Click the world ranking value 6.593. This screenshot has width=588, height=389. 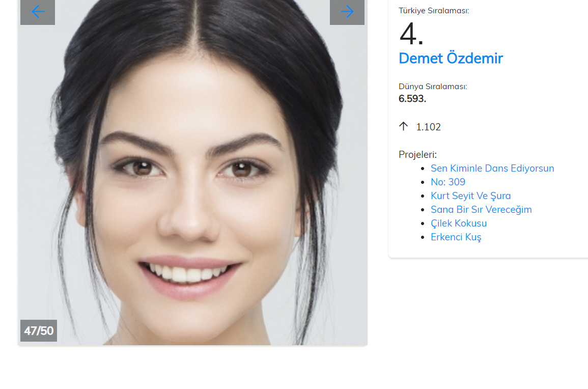click(x=412, y=99)
